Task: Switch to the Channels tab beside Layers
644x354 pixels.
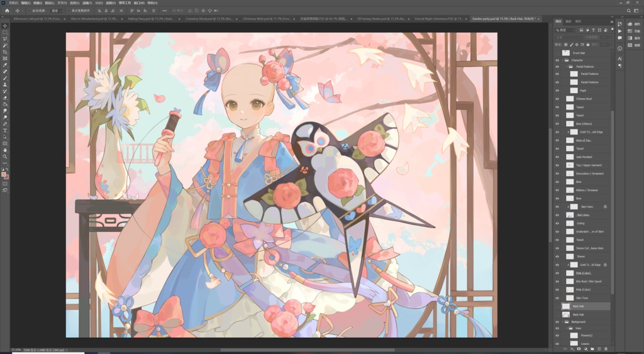Action: click(569, 22)
